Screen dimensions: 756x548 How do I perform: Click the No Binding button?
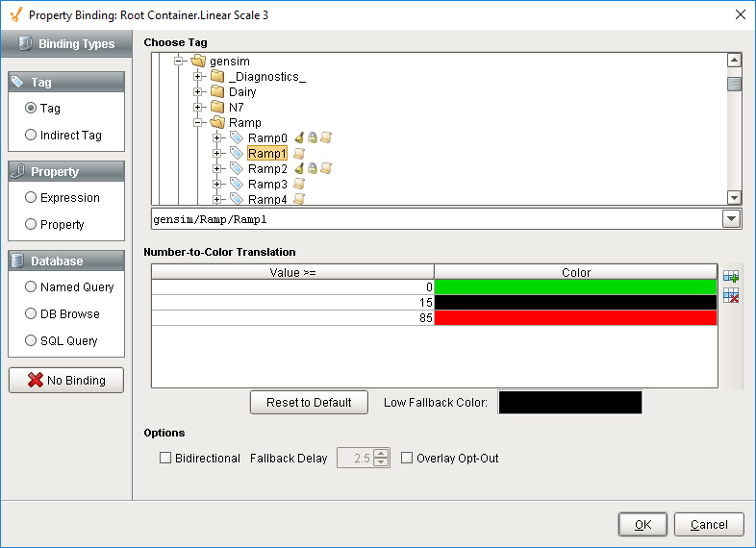point(66,381)
